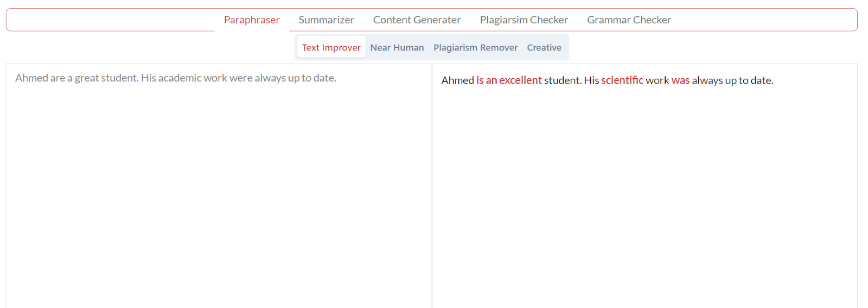Open the Summarizer tab
The height and width of the screenshot is (308, 868).
point(326,20)
